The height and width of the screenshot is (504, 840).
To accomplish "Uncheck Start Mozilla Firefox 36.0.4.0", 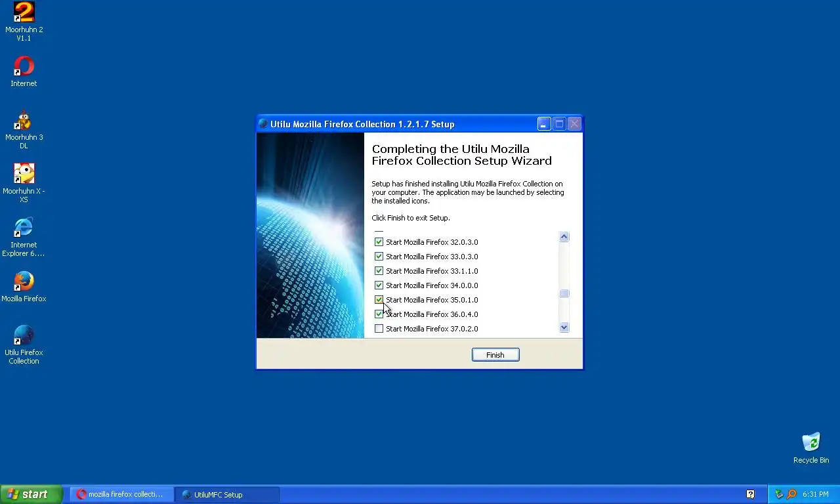I will pos(379,314).
